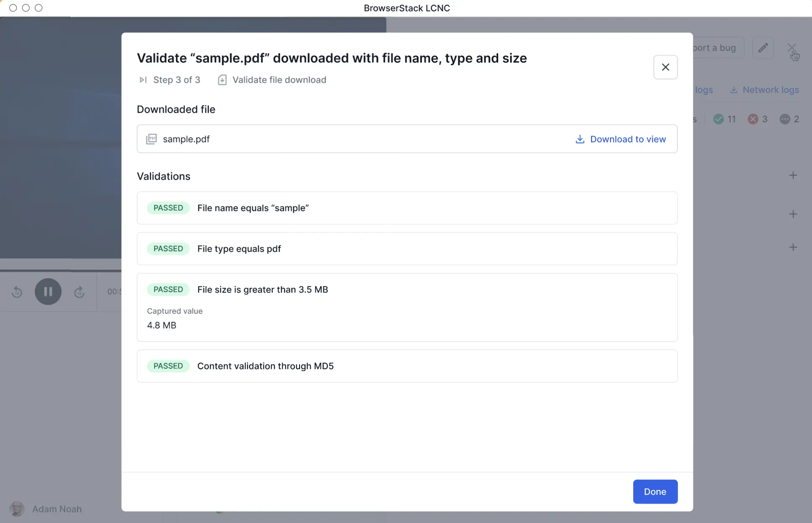Skip forward in the recording
This screenshot has width=812, height=523.
click(79, 291)
